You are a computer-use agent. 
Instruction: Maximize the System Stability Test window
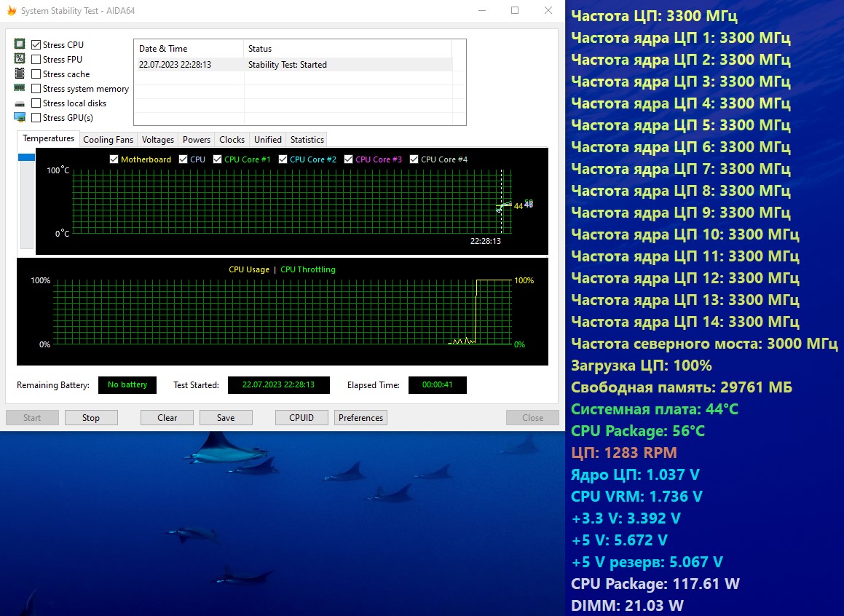point(515,10)
